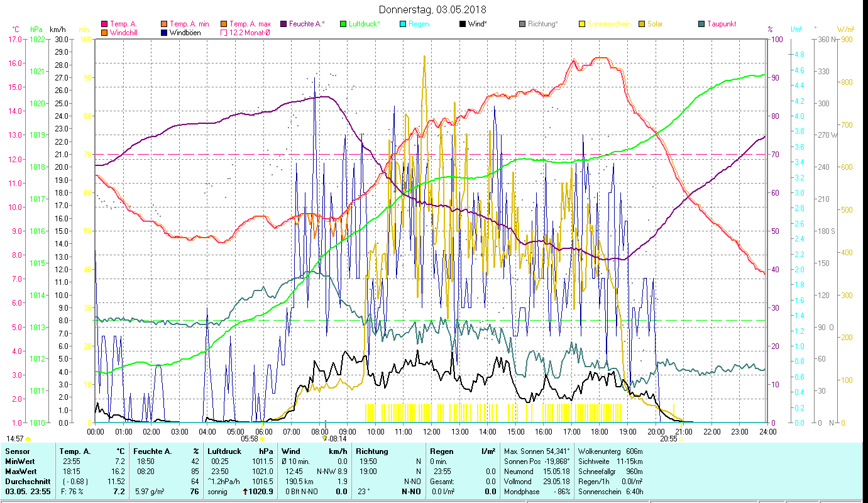Click the Mondphase - 86% entry
The width and height of the screenshot is (868, 503).
(x=538, y=492)
